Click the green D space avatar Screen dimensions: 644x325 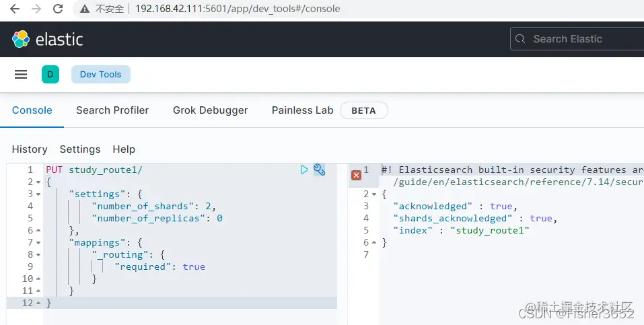50,75
